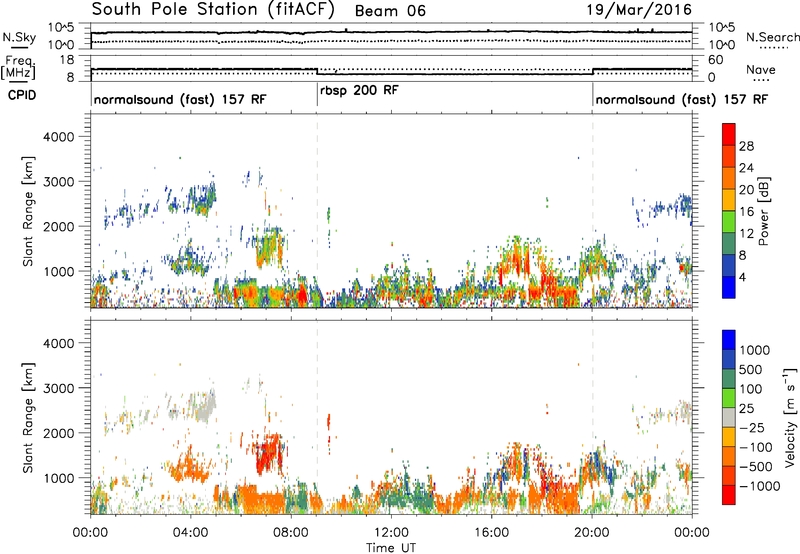The height and width of the screenshot is (554, 800).
Task: Pick the red segment of the Power color bar
Action: click(x=729, y=134)
